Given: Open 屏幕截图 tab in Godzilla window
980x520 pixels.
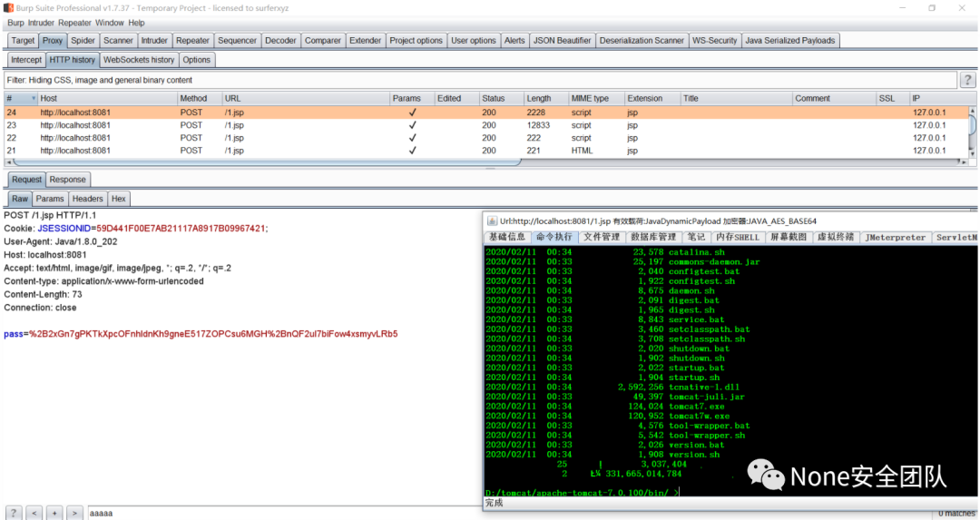Looking at the screenshot, I should pos(789,238).
